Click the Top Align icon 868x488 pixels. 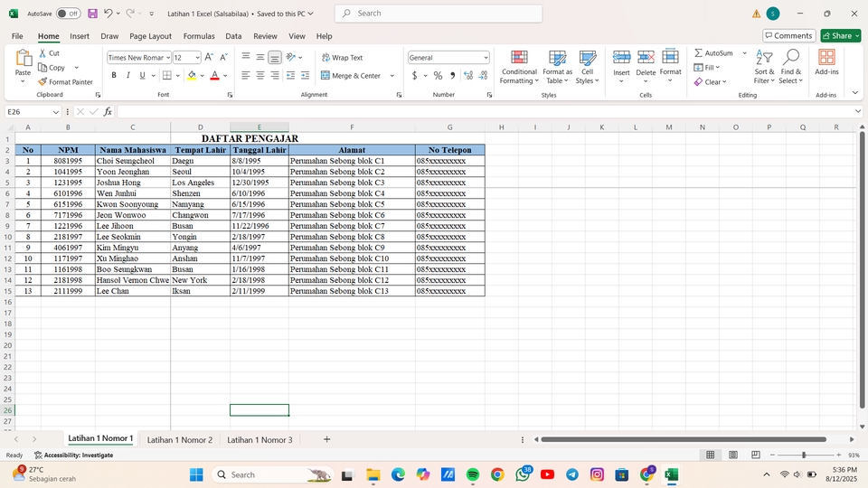[x=246, y=57]
